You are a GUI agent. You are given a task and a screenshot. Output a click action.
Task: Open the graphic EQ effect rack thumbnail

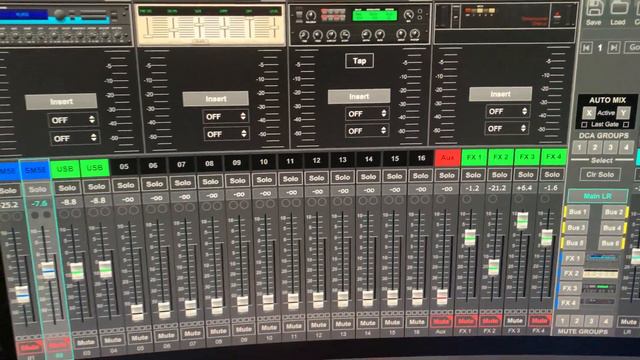[211, 25]
